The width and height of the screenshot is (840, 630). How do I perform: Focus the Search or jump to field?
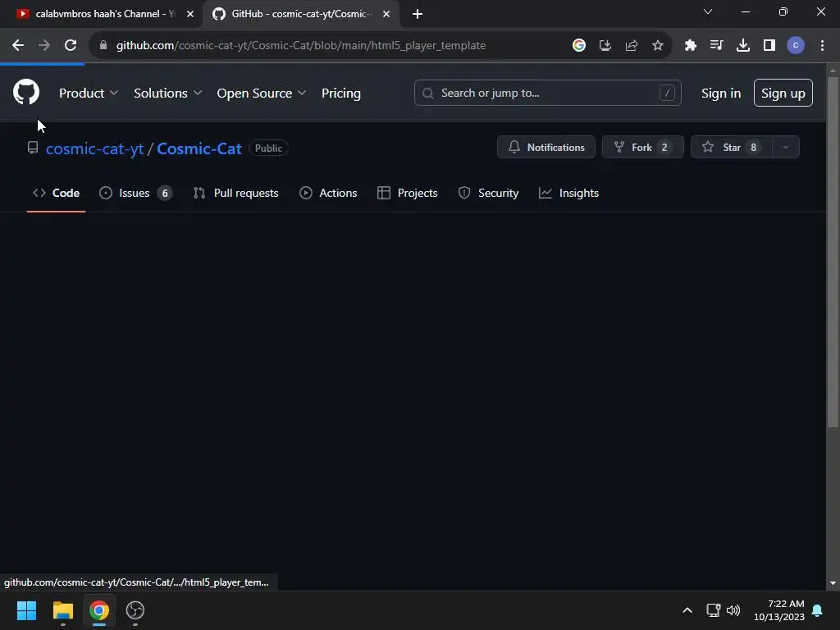point(547,93)
